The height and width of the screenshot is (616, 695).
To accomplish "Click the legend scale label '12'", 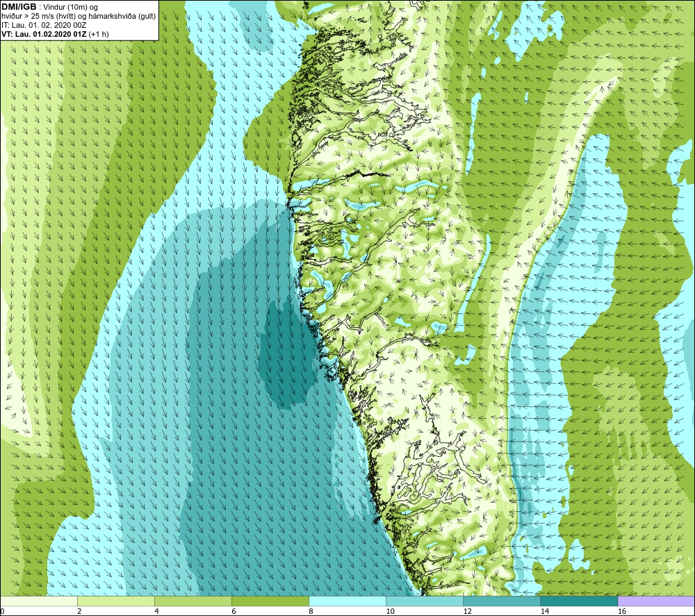I will coord(467,611).
